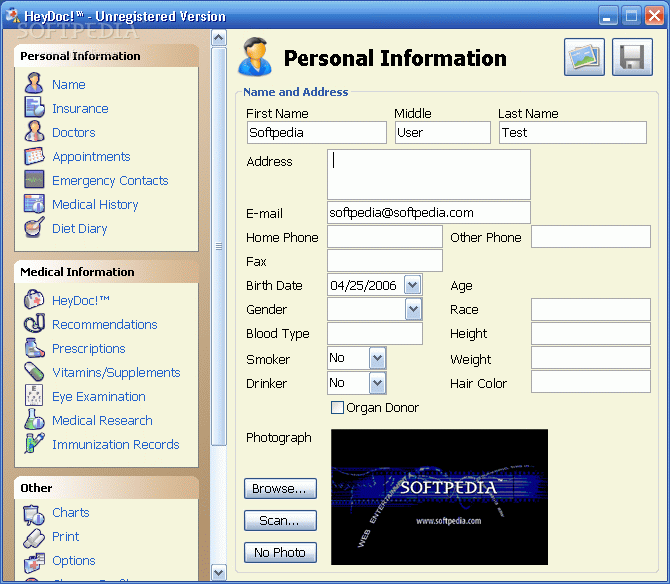Click the No Photo button
This screenshot has width=670, height=584.
click(280, 552)
